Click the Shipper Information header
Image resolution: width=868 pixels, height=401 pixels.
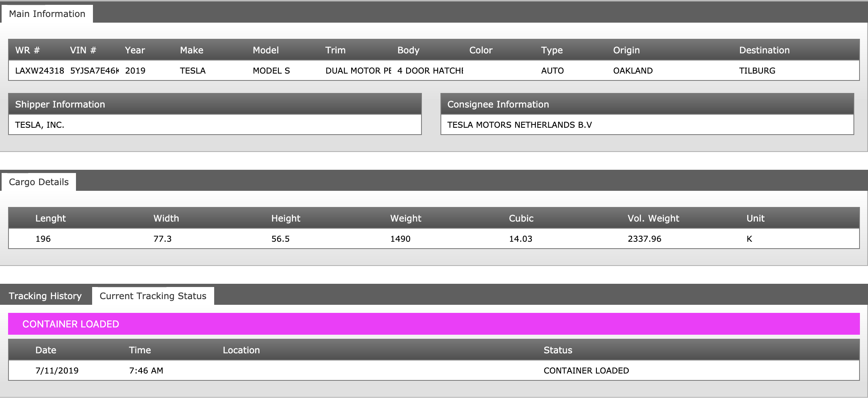click(215, 104)
